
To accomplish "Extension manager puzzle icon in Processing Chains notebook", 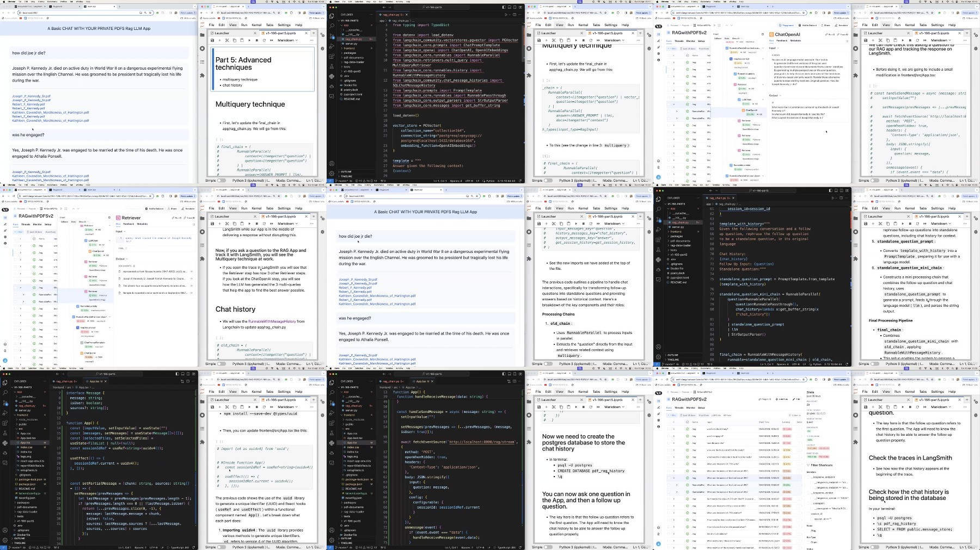I will [x=529, y=259].
